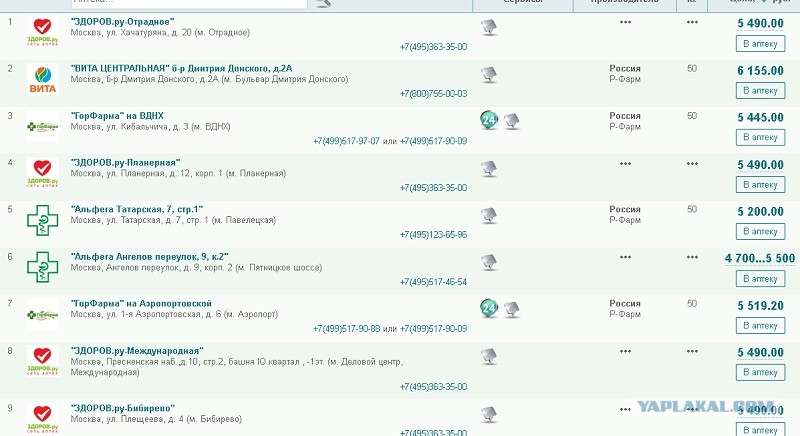Image resolution: width=800 pixels, height=436 pixels.
Task: Click "Россия Р-Фарм" manufacturer in ВИТА ЦЕНТРАЛЬНАЯ row
Action: [625, 73]
